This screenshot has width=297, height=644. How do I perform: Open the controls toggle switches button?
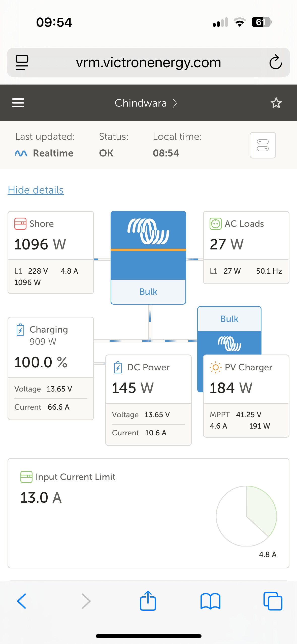click(x=263, y=145)
